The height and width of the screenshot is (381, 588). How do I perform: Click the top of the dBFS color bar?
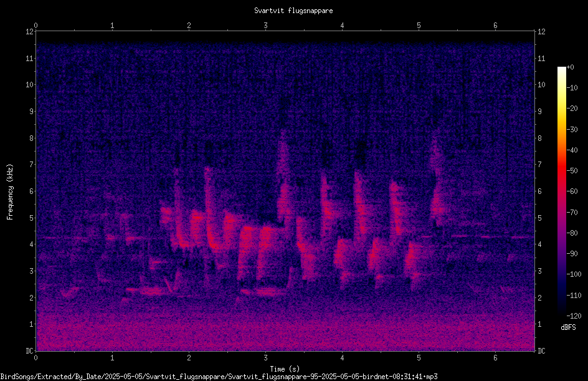(x=561, y=69)
